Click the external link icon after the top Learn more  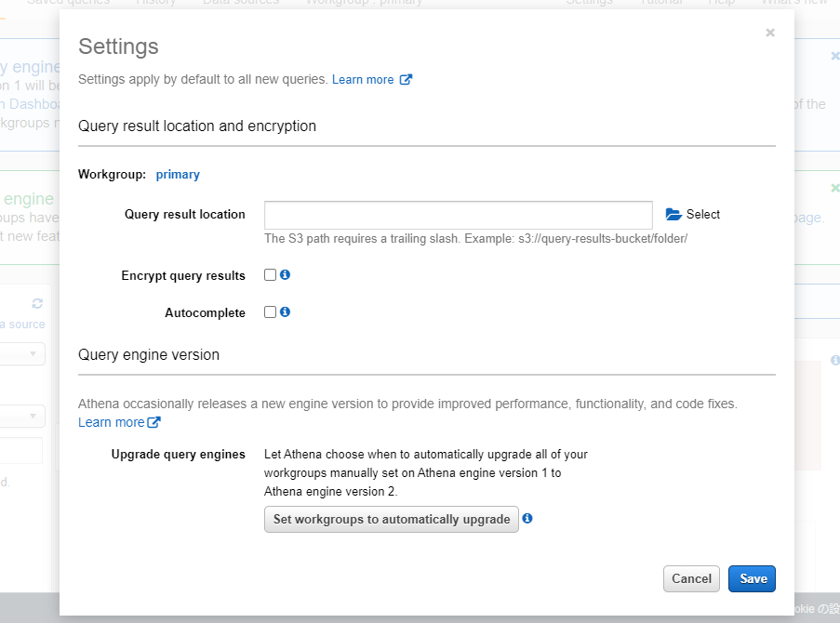click(406, 80)
